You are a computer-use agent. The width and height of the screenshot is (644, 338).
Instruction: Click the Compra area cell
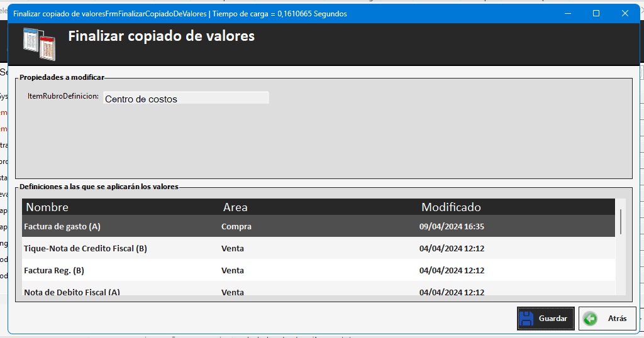[x=236, y=226]
